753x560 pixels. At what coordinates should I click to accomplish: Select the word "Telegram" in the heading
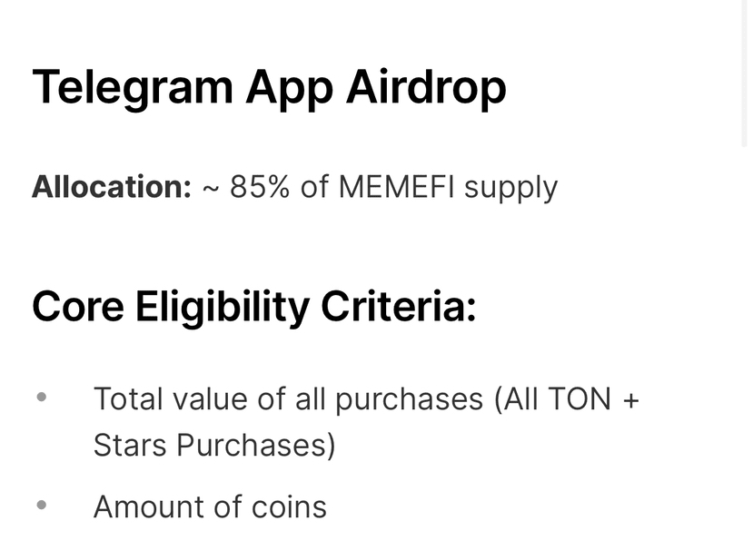[131, 88]
